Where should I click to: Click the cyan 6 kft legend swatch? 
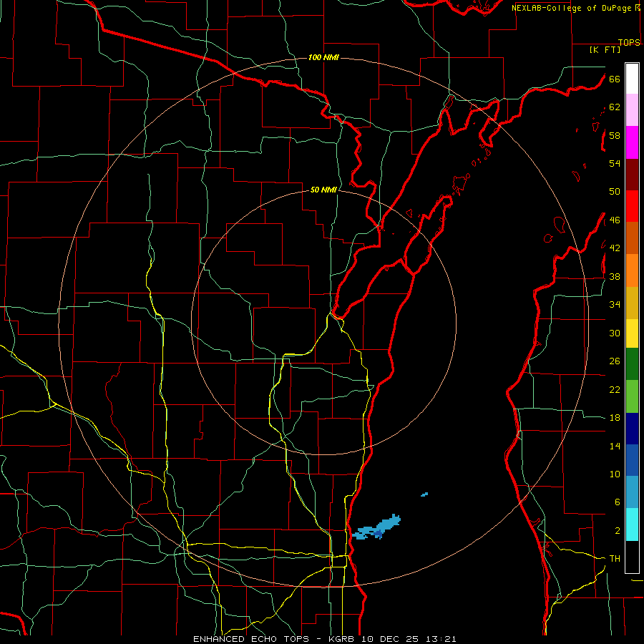tap(632, 525)
